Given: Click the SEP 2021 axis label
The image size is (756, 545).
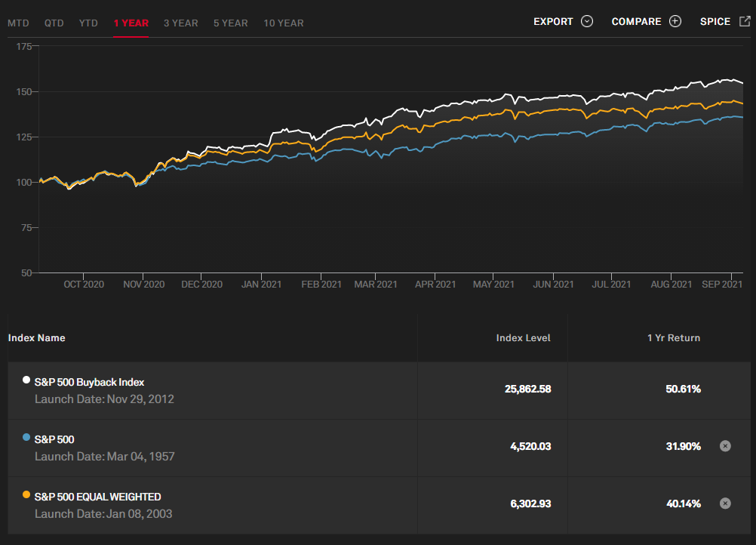Looking at the screenshot, I should (x=722, y=285).
